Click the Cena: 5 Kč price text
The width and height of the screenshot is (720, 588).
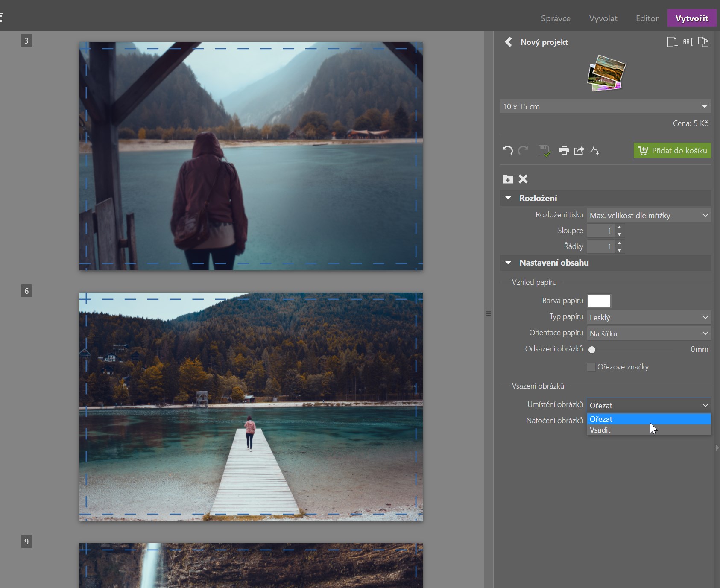(690, 123)
